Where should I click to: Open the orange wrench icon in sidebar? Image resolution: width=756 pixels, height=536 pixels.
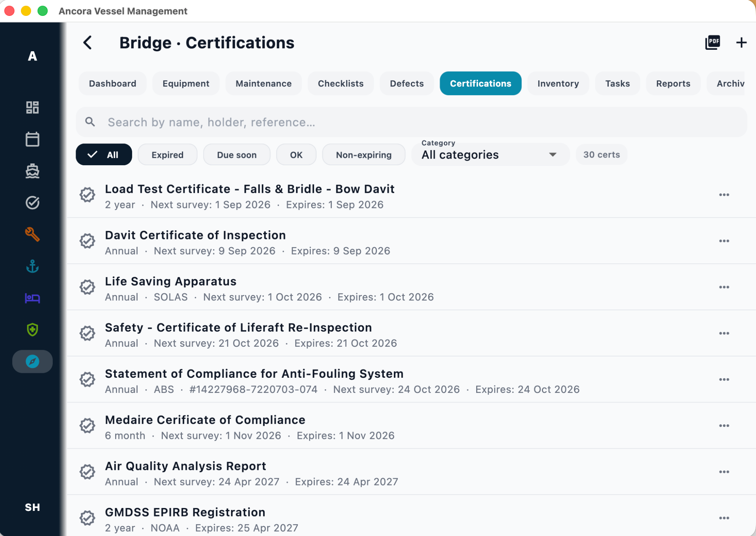[x=32, y=234]
